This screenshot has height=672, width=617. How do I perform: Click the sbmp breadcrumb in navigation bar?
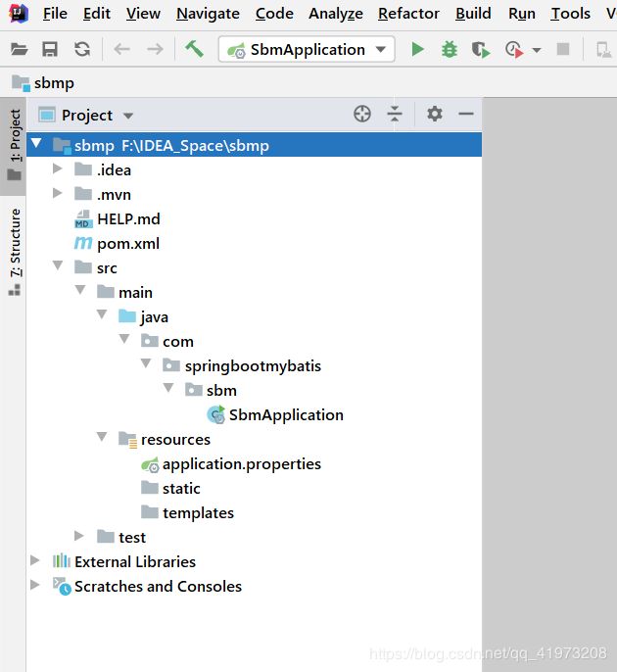43,82
